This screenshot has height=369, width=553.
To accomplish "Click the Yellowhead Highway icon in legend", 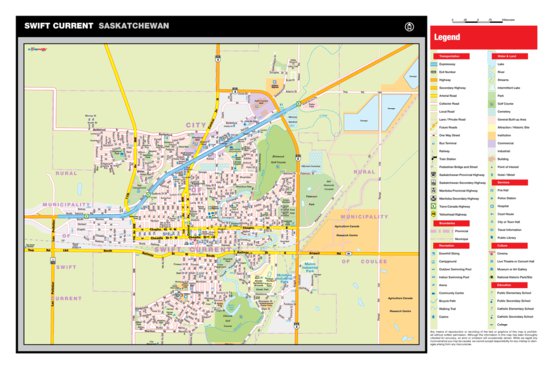I will 433,214.
